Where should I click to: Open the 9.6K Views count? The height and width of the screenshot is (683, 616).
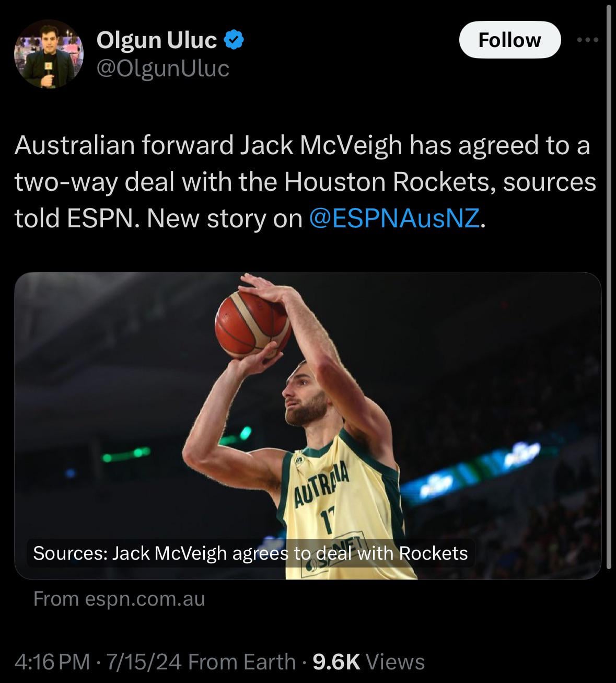[368, 662]
